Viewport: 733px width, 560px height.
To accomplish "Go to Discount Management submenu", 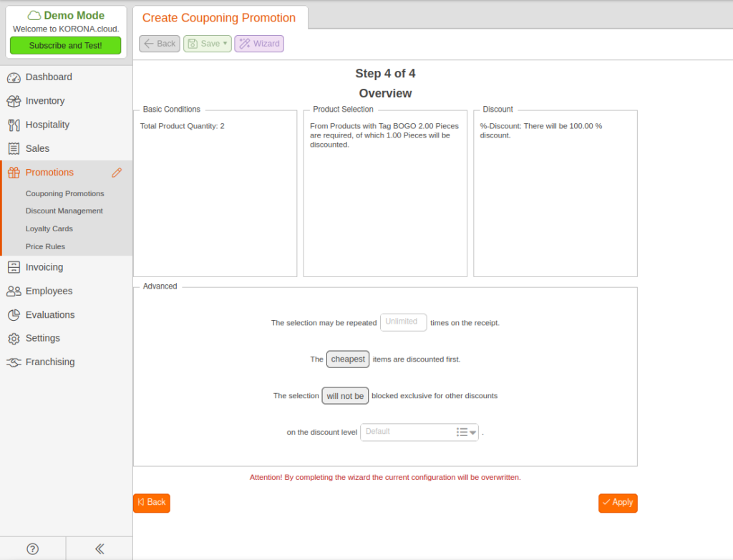I will click(x=64, y=211).
